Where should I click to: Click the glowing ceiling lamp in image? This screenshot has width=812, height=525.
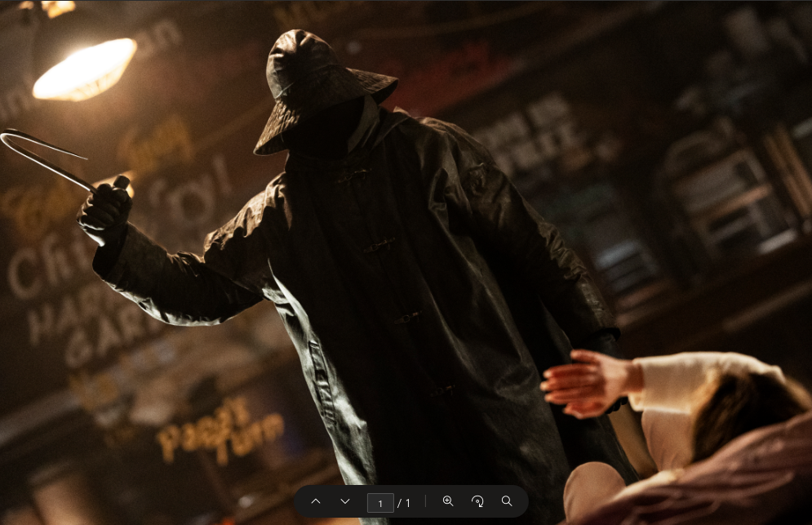pyautogui.click(x=84, y=69)
